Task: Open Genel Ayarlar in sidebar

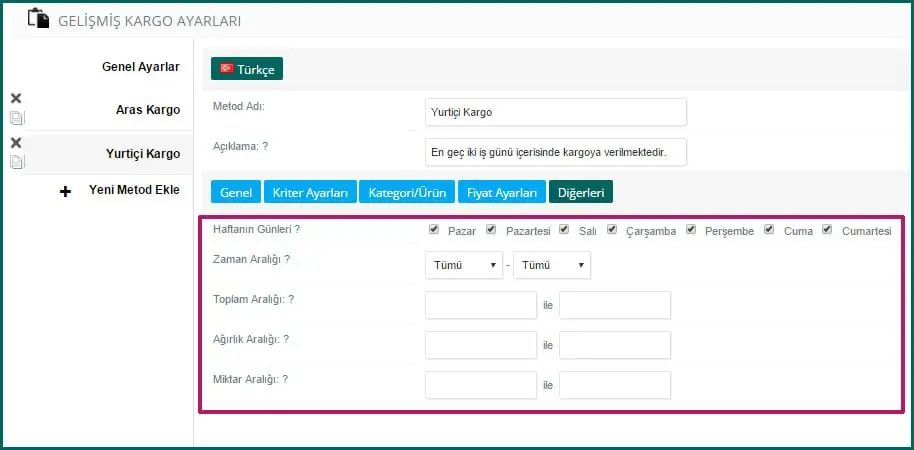Action: (141, 67)
